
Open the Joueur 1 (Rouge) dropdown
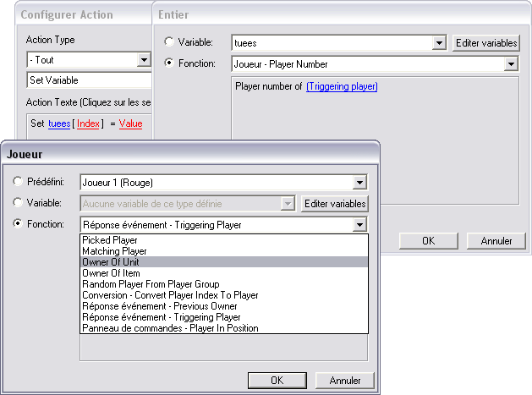[x=360, y=182]
